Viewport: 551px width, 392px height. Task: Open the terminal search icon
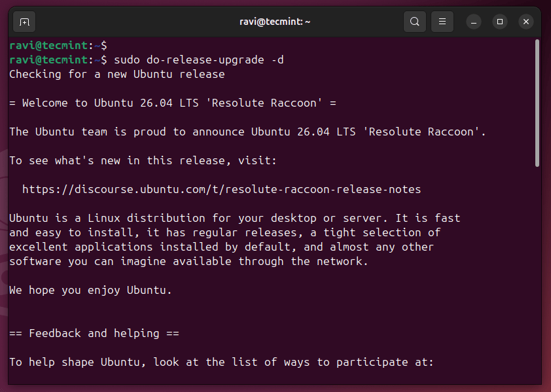tap(415, 22)
